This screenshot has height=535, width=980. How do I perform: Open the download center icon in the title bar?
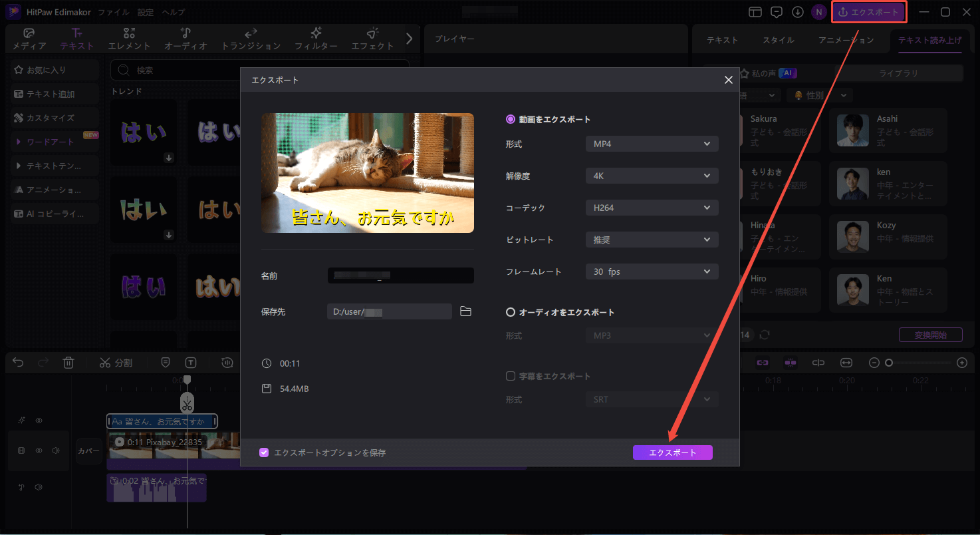point(798,12)
